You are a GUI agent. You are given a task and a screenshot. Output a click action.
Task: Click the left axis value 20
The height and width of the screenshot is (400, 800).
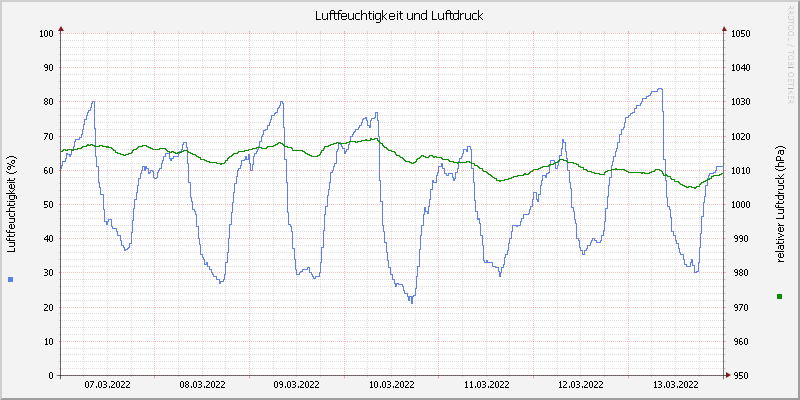click(x=48, y=307)
